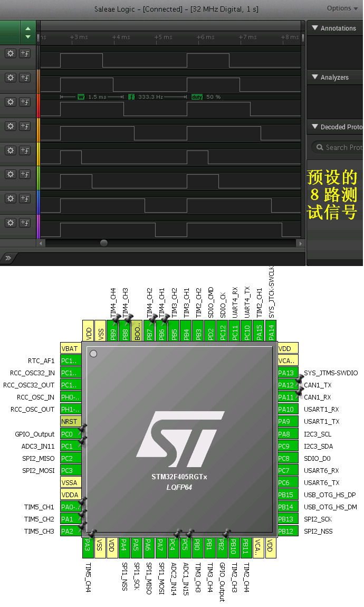Click the Search Protocols input field
The image size is (364, 607).
pos(337,147)
